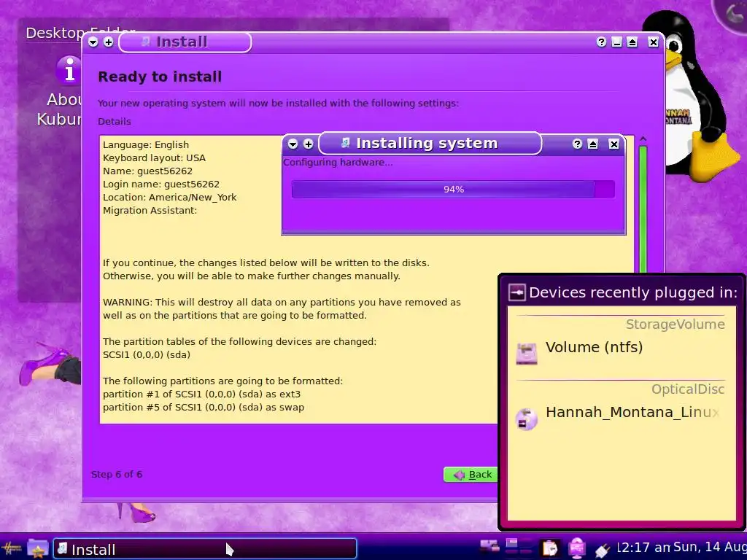Click the power plug tray icon
This screenshot has height=560, width=747.
point(602,550)
